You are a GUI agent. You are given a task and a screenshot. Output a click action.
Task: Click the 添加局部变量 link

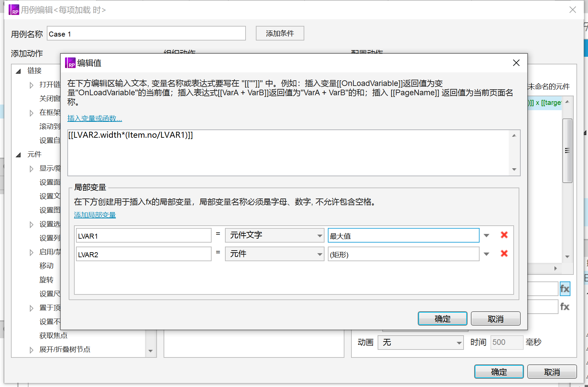95,215
